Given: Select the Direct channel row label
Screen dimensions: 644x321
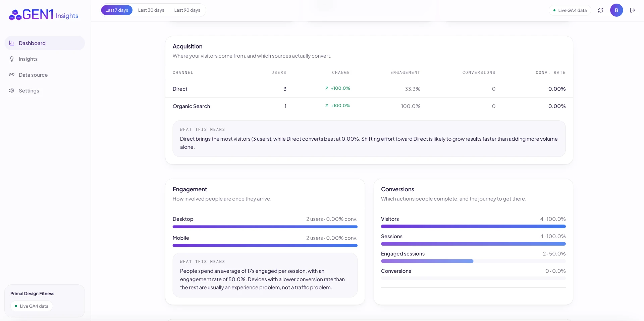Looking at the screenshot, I should 180,89.
